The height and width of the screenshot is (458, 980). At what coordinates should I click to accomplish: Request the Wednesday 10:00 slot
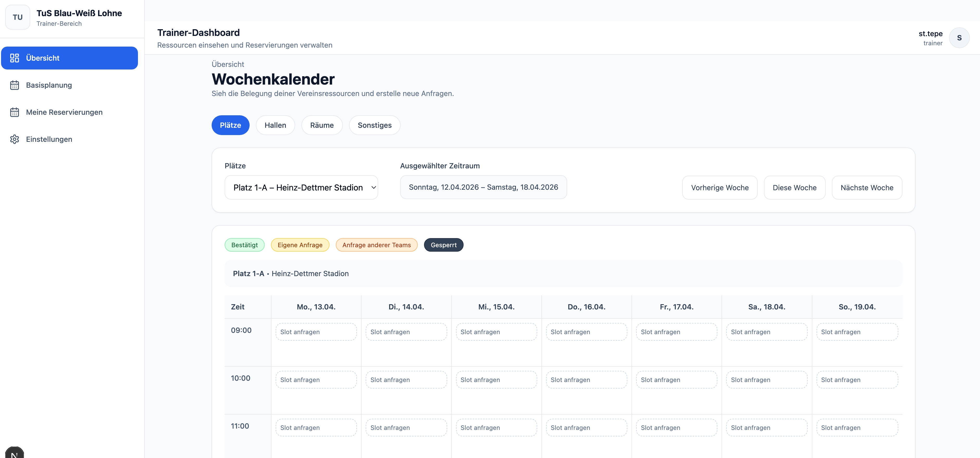click(496, 380)
